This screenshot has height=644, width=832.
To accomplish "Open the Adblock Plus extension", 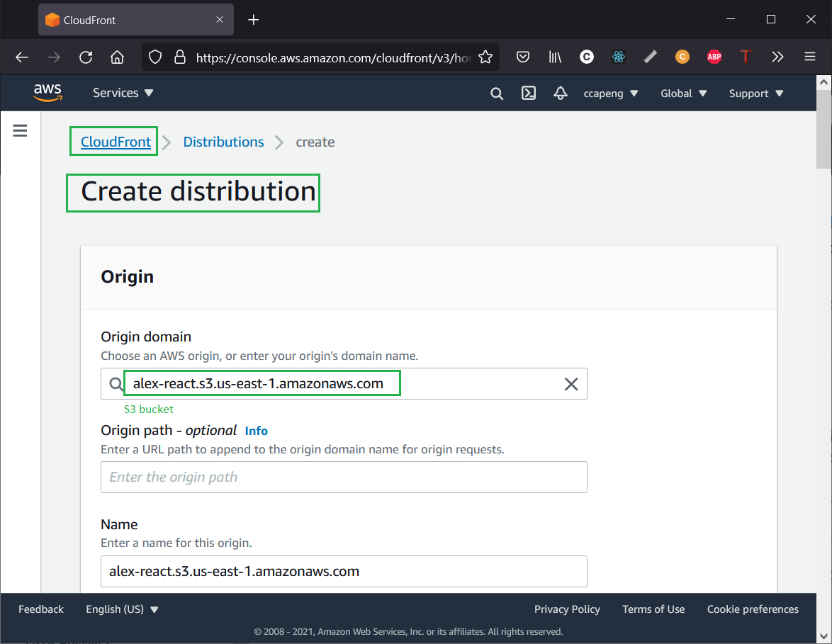I will (x=714, y=57).
